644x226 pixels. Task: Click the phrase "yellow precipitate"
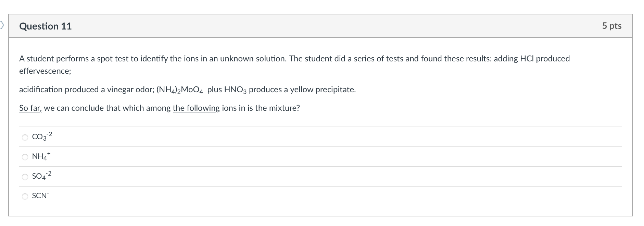point(323,90)
